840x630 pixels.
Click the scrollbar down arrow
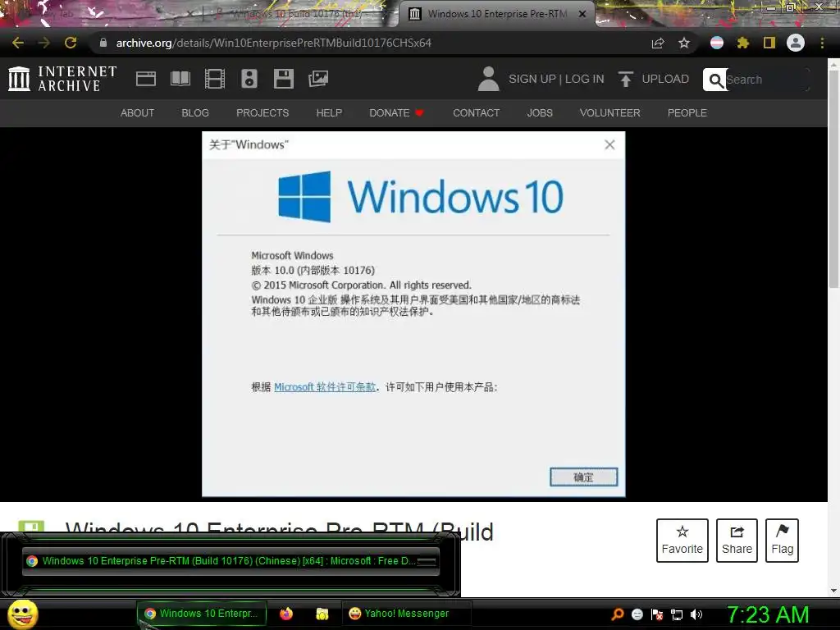coord(833,591)
